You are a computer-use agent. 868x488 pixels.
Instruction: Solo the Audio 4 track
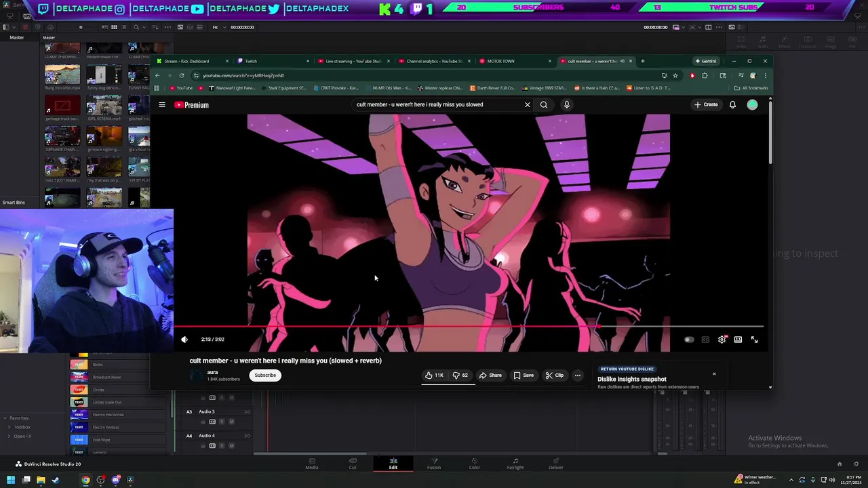click(222, 446)
